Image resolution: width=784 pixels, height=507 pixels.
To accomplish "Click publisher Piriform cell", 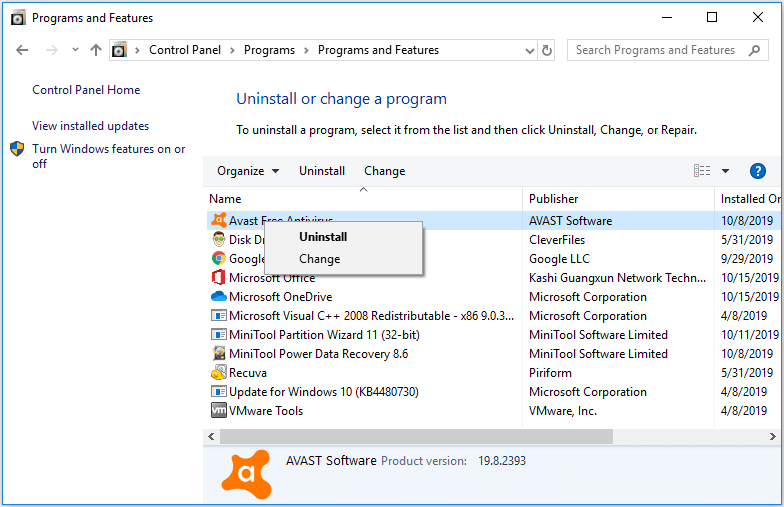I will [550, 373].
